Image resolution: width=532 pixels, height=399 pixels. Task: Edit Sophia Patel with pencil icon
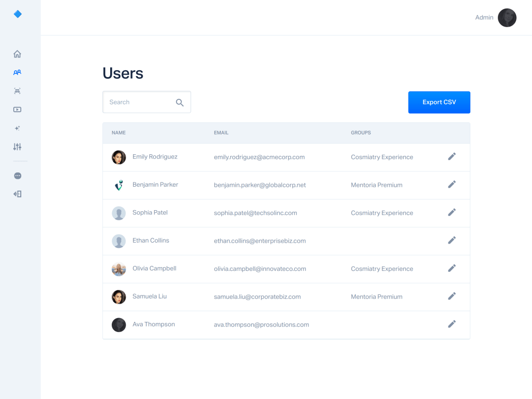[452, 212]
